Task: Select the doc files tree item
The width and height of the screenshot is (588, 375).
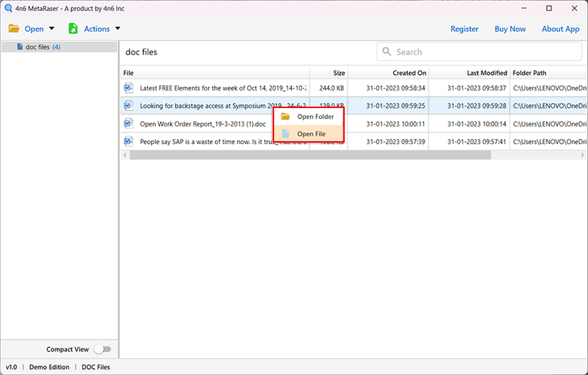Action: [x=60, y=47]
